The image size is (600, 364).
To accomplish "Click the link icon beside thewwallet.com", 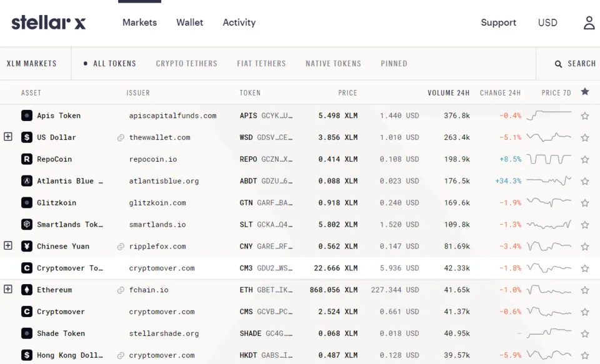I will coord(121,137).
